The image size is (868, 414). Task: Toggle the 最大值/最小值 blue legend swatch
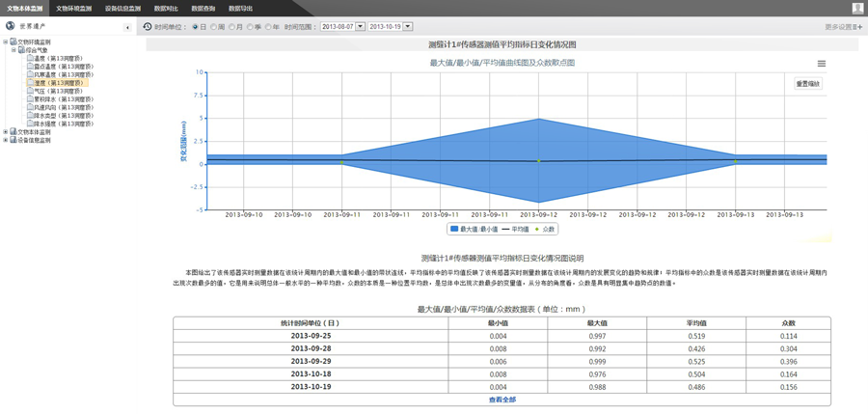tap(454, 230)
